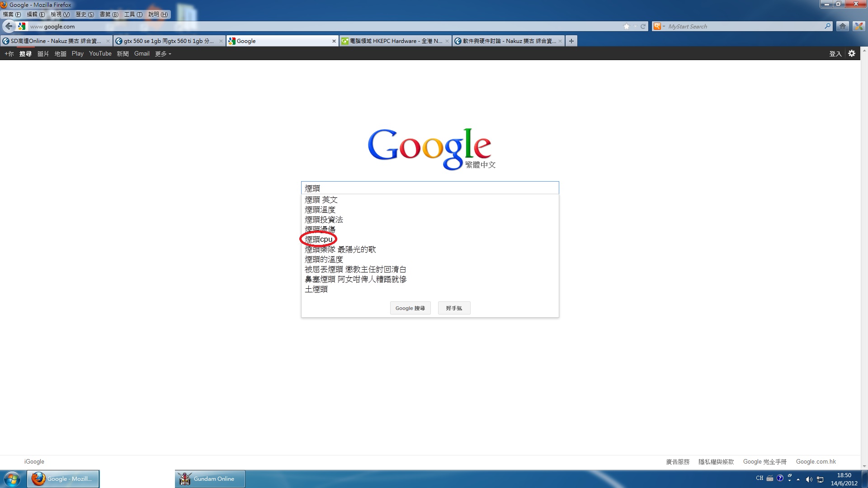Click the browser back arrow button
The height and width of the screenshot is (488, 868).
click(9, 26)
